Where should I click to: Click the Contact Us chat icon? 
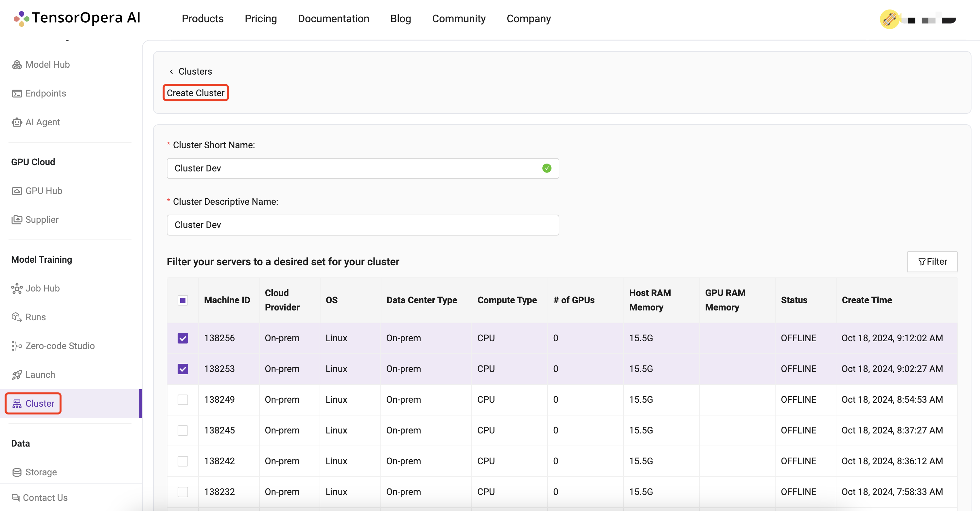point(16,498)
